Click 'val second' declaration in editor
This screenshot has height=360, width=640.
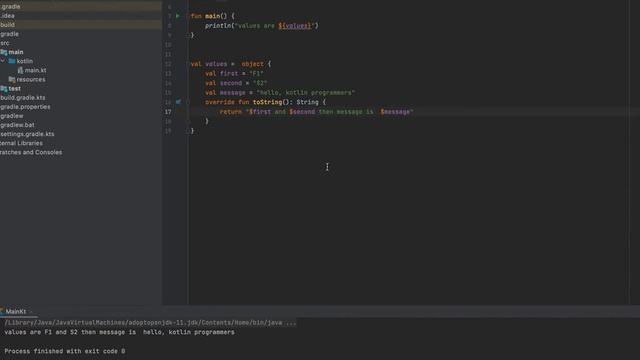coord(223,83)
